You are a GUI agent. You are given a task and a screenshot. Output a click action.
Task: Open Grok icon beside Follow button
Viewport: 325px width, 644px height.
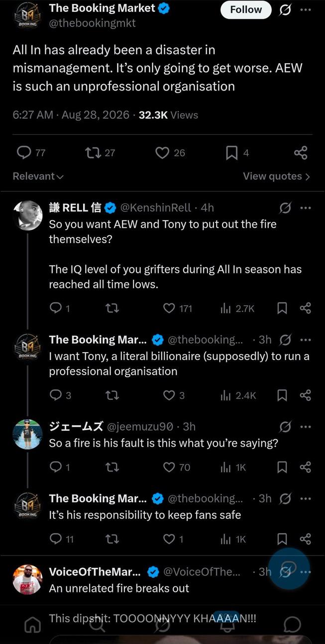pos(285,9)
